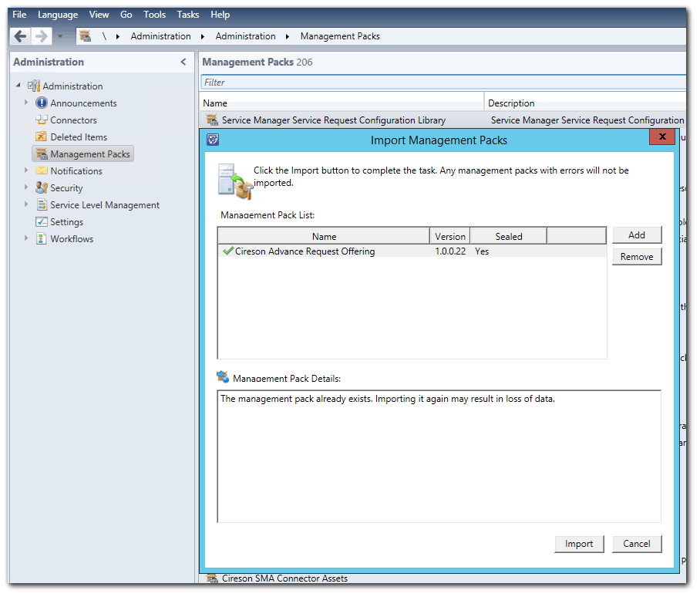
Task: Click the Workflows icon in tree
Action: coord(41,238)
